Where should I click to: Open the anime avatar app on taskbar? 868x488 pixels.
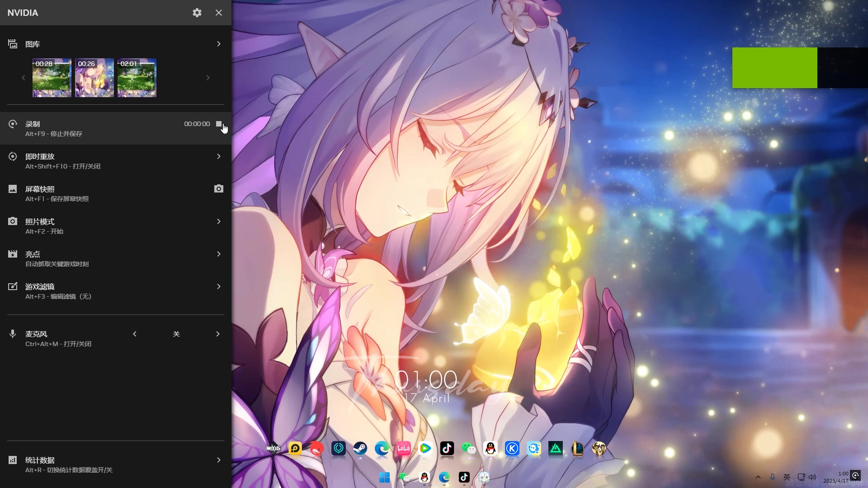point(484,477)
